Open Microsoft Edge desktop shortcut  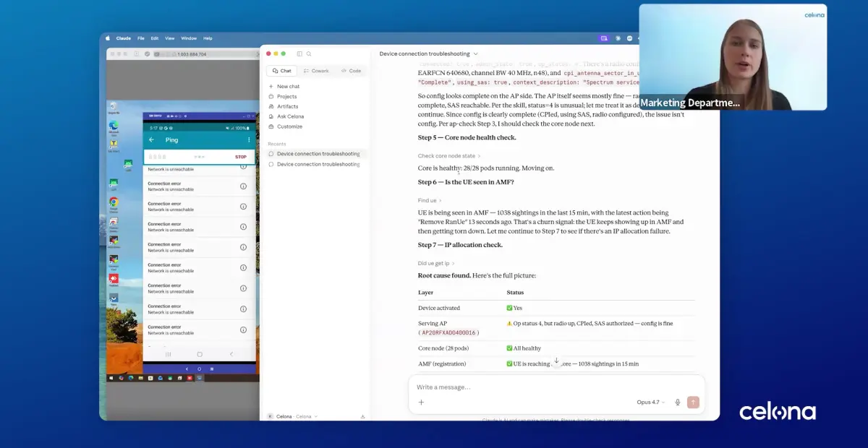tap(114, 126)
